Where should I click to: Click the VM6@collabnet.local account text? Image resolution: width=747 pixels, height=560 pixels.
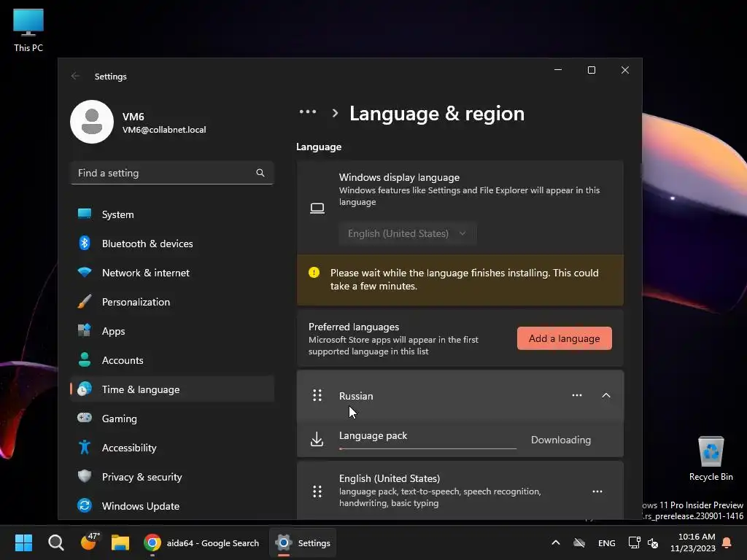tap(164, 130)
